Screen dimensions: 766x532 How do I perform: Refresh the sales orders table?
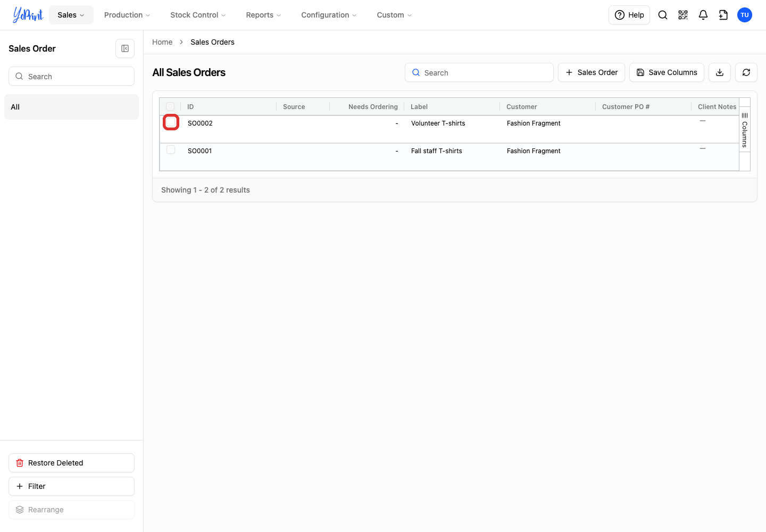point(746,72)
